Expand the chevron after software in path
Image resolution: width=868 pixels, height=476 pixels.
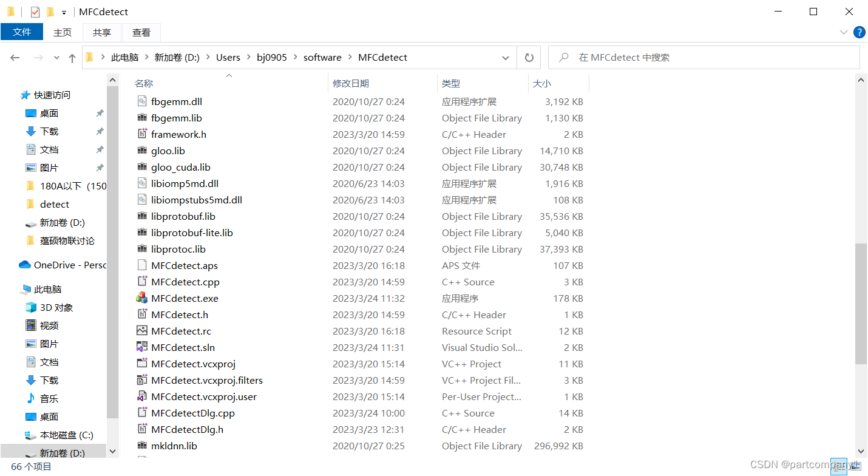350,58
